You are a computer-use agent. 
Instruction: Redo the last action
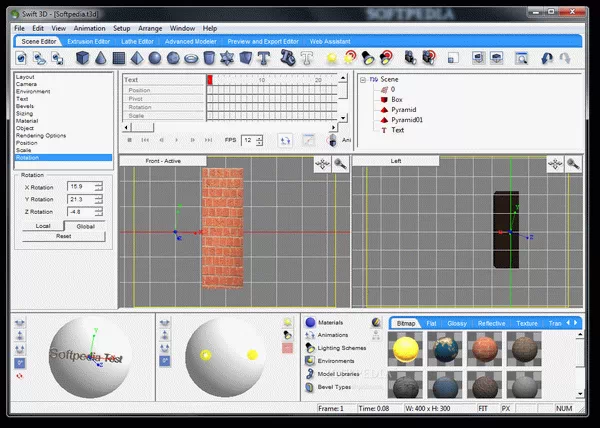(x=565, y=58)
